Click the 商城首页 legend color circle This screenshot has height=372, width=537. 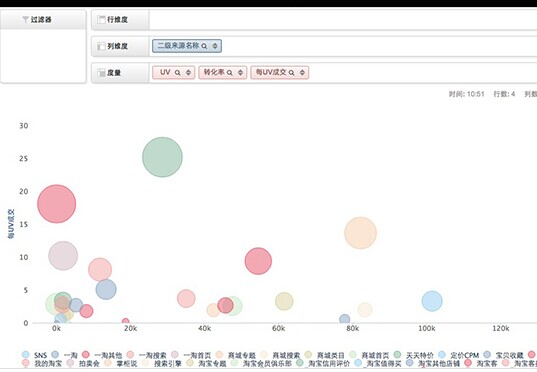[353, 355]
